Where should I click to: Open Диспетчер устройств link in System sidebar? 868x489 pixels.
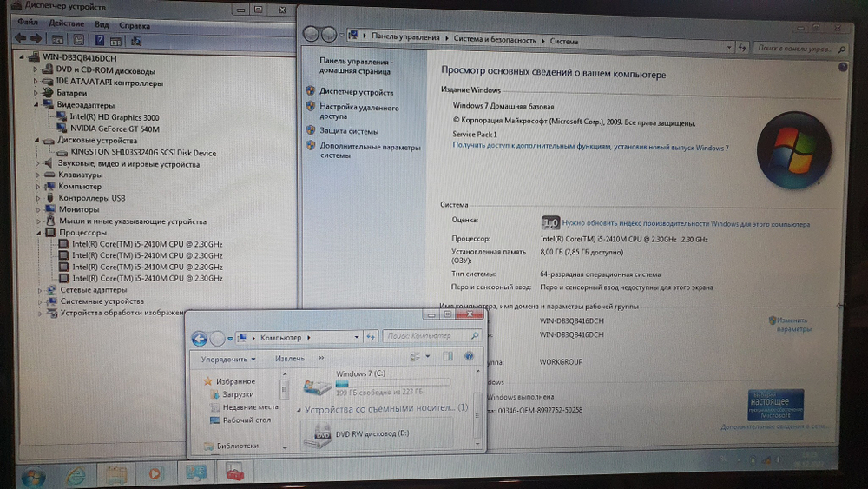click(x=357, y=92)
